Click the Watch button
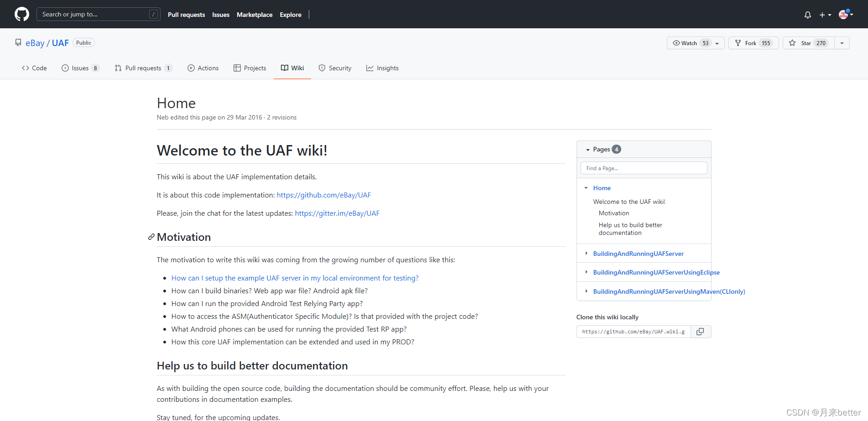868x421 pixels. tap(689, 43)
